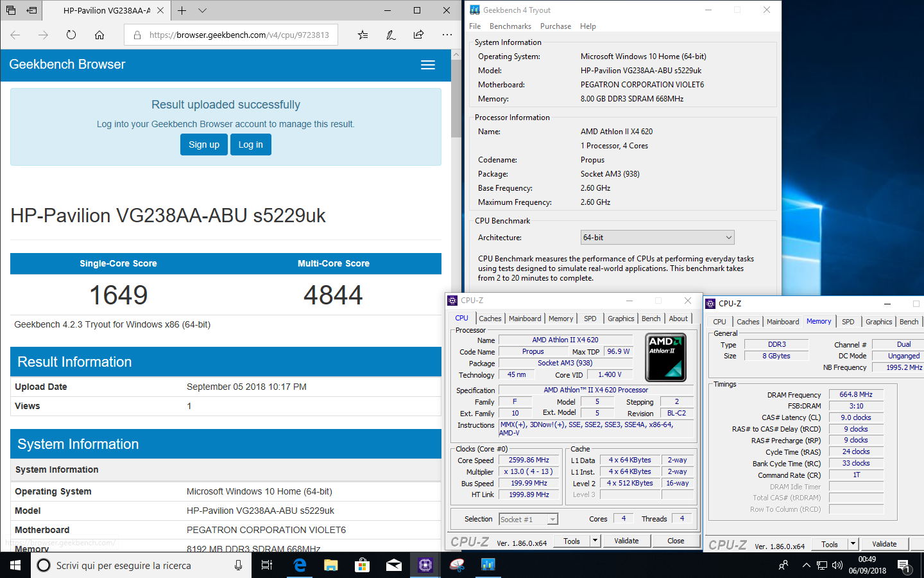Go to Edge home page
924x578 pixels.
tap(99, 35)
